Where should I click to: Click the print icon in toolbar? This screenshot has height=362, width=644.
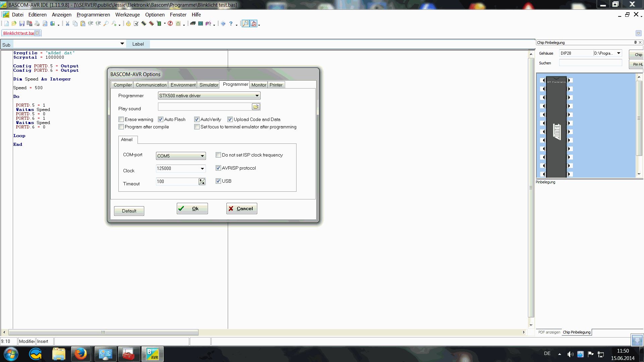point(37,23)
